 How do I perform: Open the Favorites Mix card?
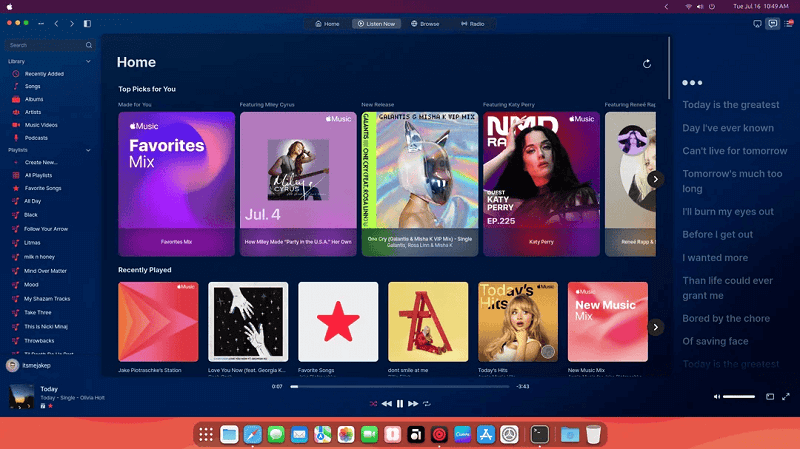click(x=177, y=184)
